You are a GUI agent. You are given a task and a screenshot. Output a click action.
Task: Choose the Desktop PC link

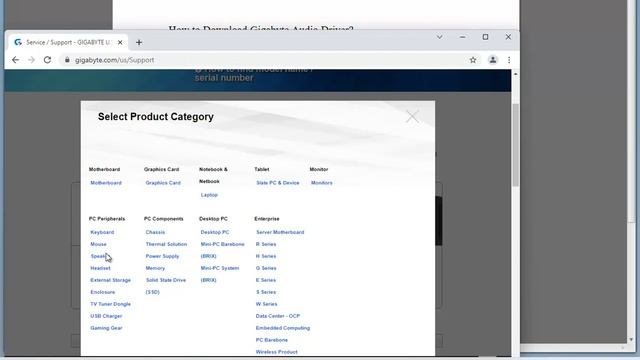coord(215,232)
